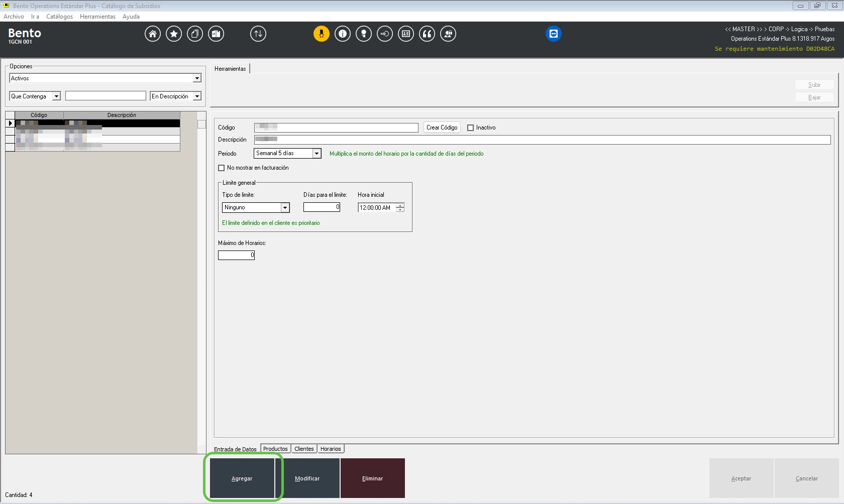Open the ID card icon
Screen dimensions: 844x504
pyautogui.click(x=406, y=34)
